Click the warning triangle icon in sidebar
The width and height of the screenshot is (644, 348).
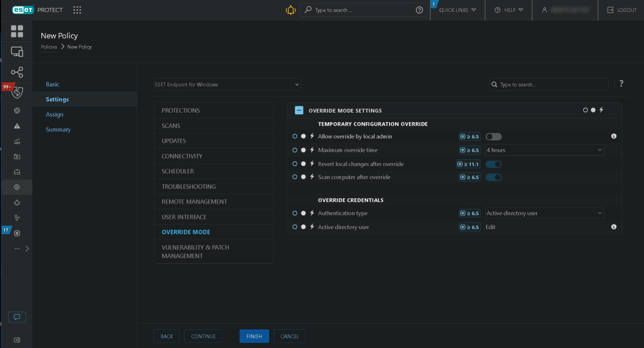click(x=17, y=126)
